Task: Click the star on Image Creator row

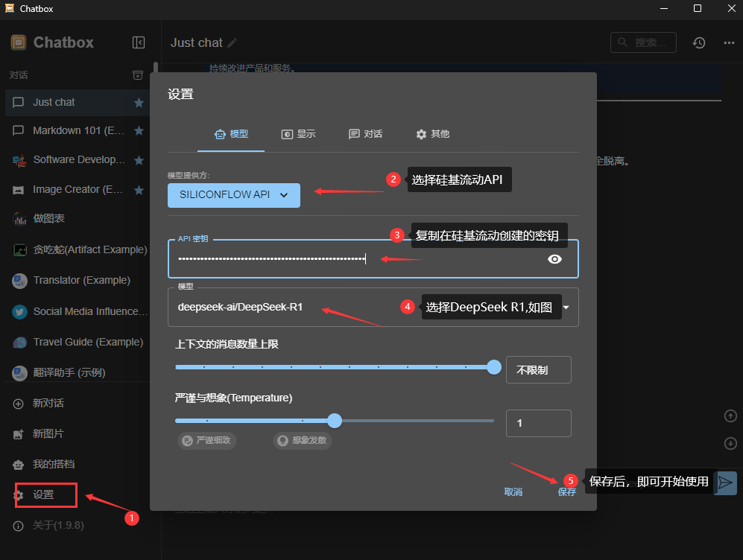Action: [139, 191]
